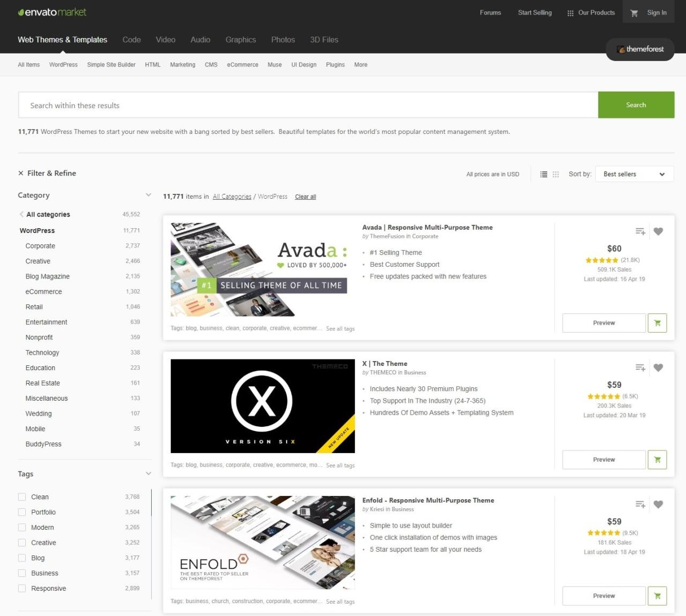686x616 pixels.
Task: Click the Envato Market logo
Action: 52,12
